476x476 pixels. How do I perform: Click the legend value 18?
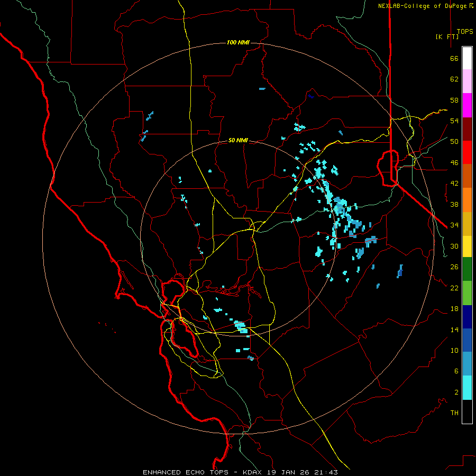point(454,309)
